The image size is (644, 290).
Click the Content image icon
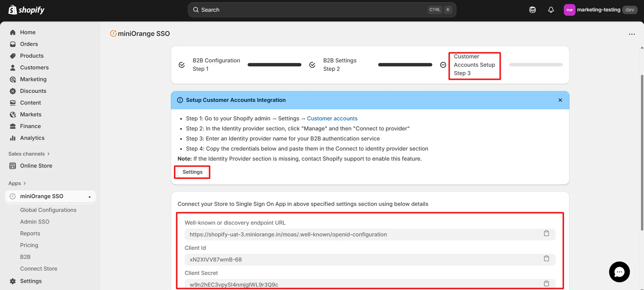point(13,103)
